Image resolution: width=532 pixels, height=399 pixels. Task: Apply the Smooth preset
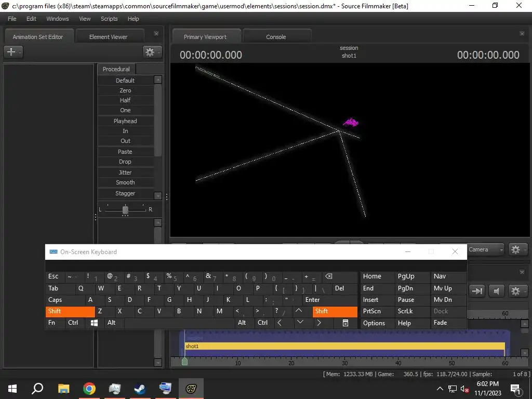point(125,182)
